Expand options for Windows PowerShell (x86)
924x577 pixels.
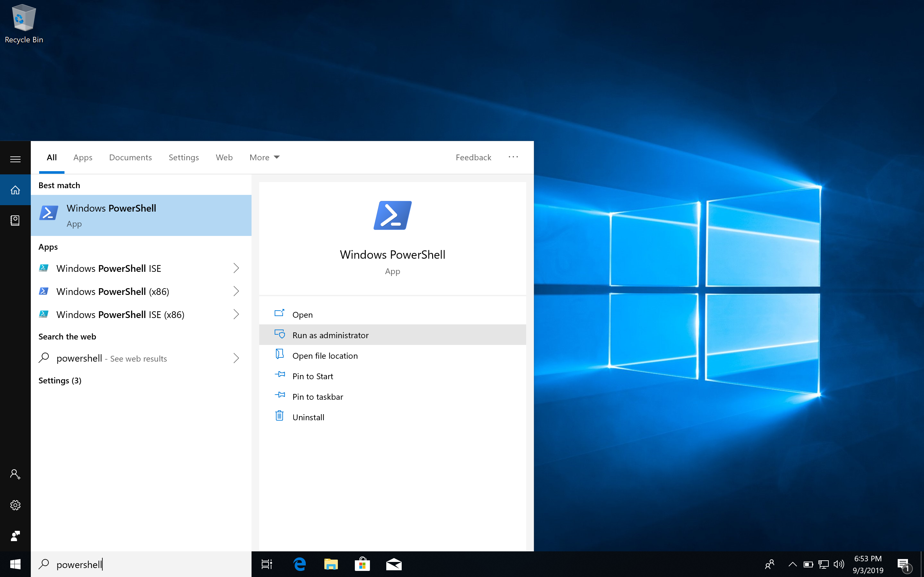[x=236, y=292]
